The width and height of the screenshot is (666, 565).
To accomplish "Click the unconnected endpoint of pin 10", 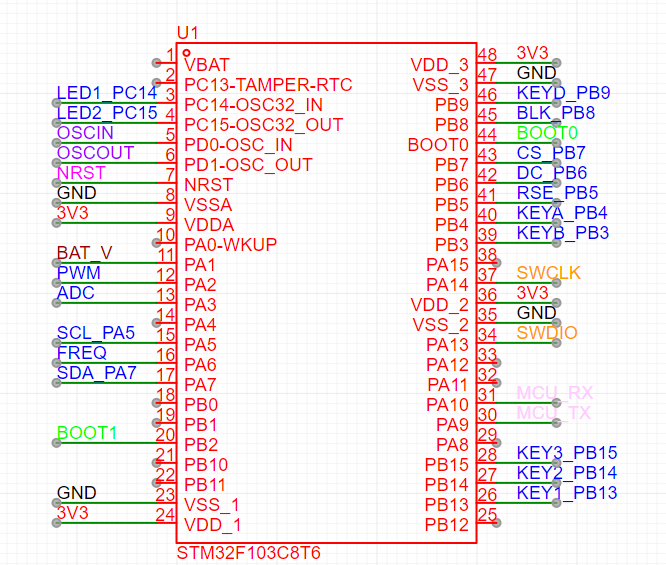I will click(156, 243).
